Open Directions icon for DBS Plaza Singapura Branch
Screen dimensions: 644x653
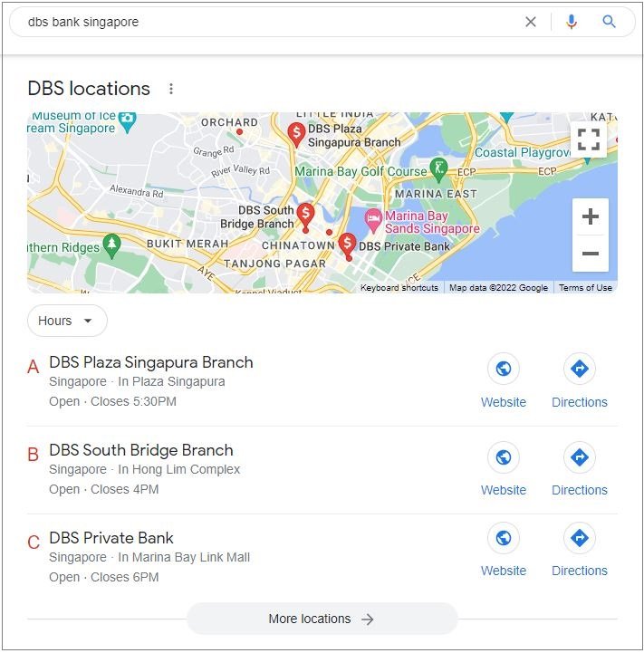click(579, 369)
